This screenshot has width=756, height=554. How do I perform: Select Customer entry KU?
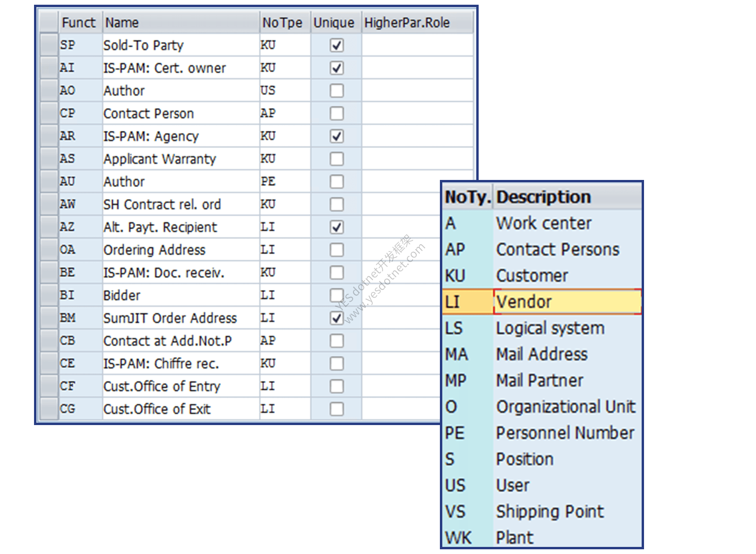(542, 275)
